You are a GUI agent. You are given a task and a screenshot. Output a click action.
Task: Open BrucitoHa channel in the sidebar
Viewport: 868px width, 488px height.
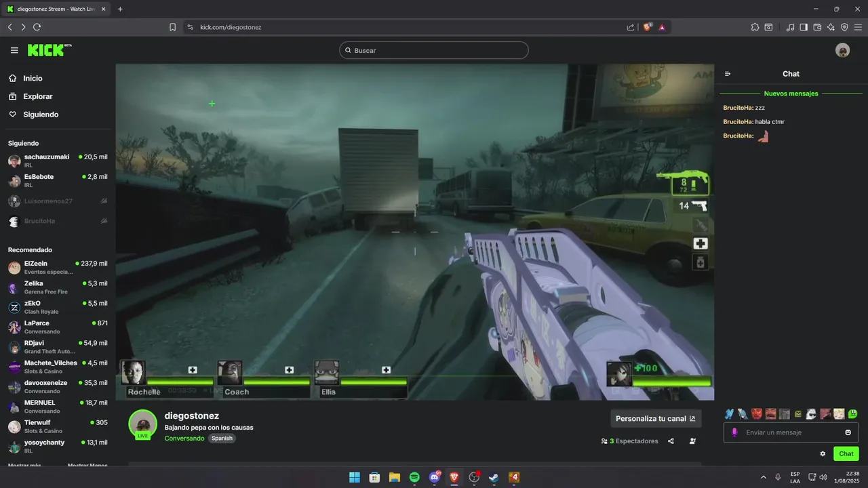(x=58, y=221)
